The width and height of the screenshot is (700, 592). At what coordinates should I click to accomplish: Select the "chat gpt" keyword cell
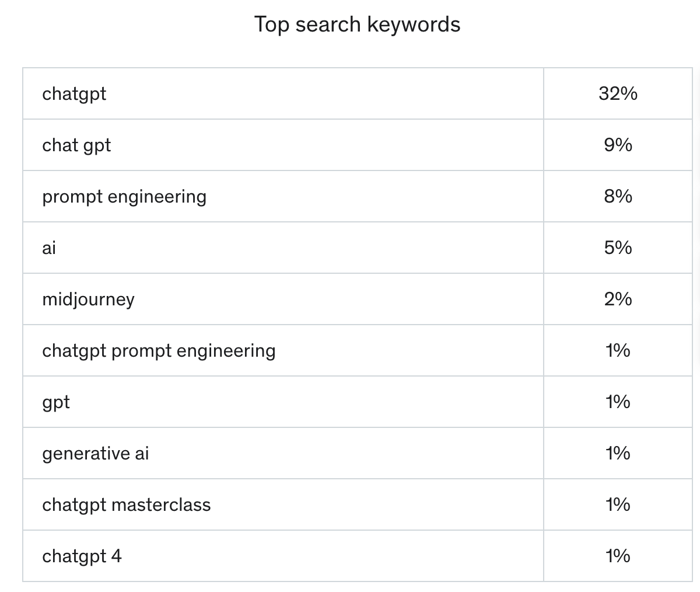tap(76, 145)
